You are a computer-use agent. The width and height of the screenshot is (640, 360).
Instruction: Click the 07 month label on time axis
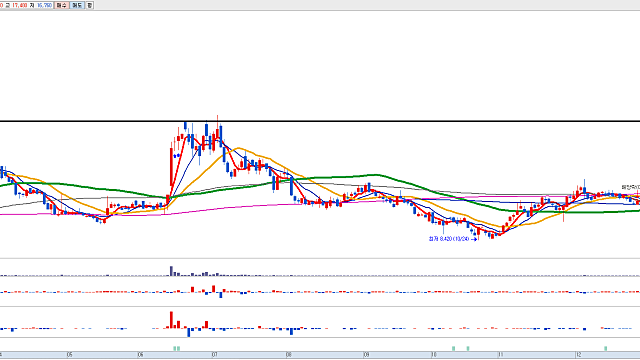coord(215,355)
